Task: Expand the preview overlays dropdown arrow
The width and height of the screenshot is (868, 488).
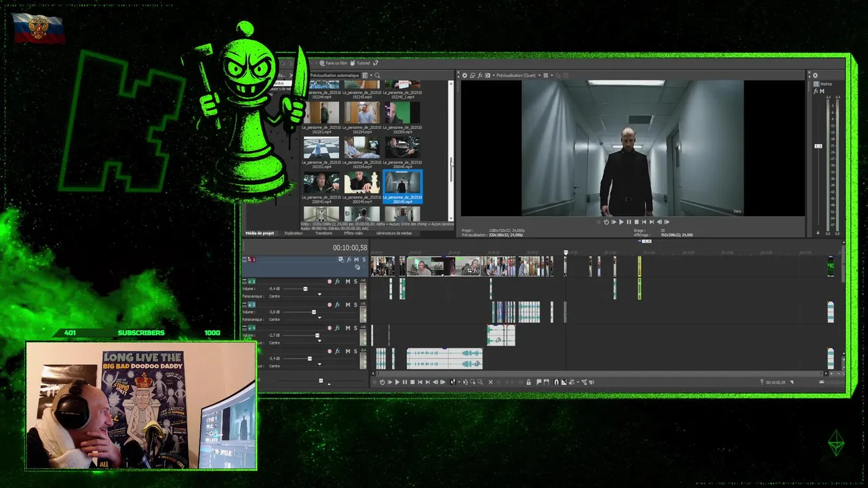Action: pos(552,75)
